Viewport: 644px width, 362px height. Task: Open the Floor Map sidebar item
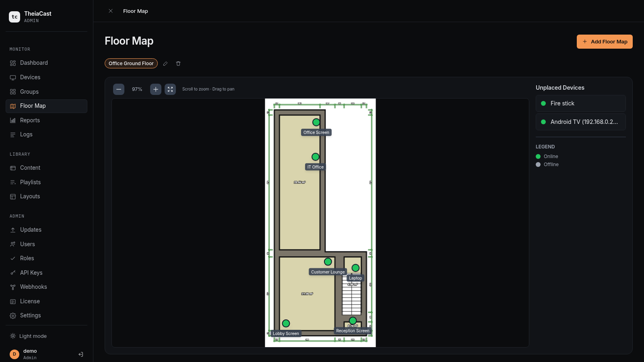tap(46, 106)
